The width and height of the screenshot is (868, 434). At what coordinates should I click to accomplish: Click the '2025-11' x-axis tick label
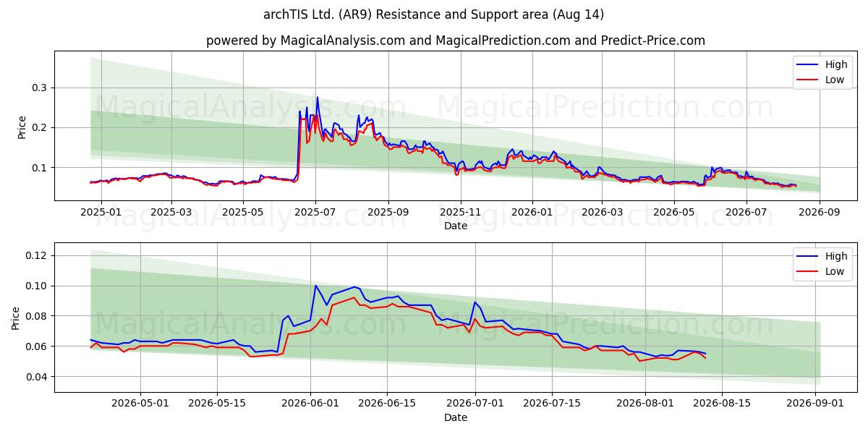(x=460, y=212)
